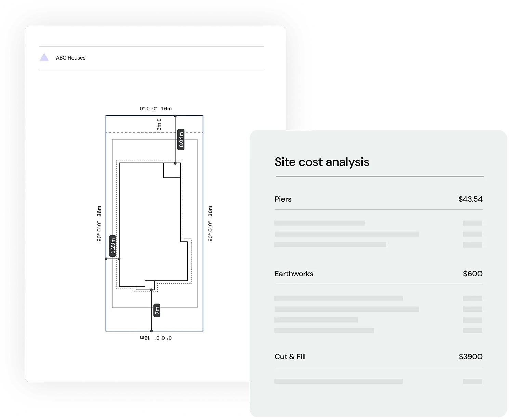Select the Piers amount "$43.54"
The width and height of the screenshot is (513, 420).
(470, 199)
